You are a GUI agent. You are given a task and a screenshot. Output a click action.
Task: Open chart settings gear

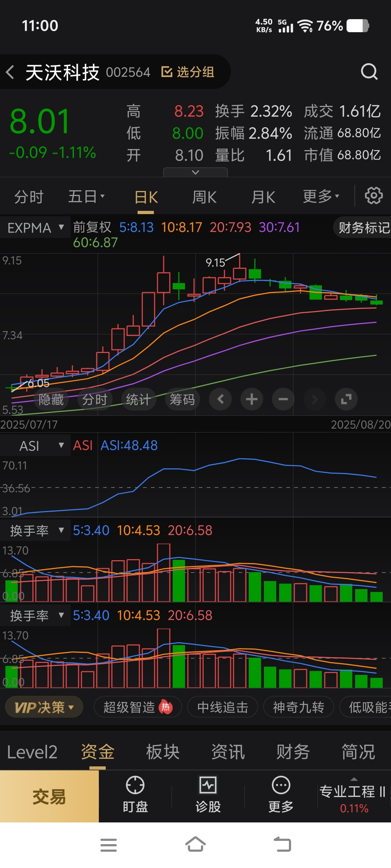pyautogui.click(x=374, y=196)
